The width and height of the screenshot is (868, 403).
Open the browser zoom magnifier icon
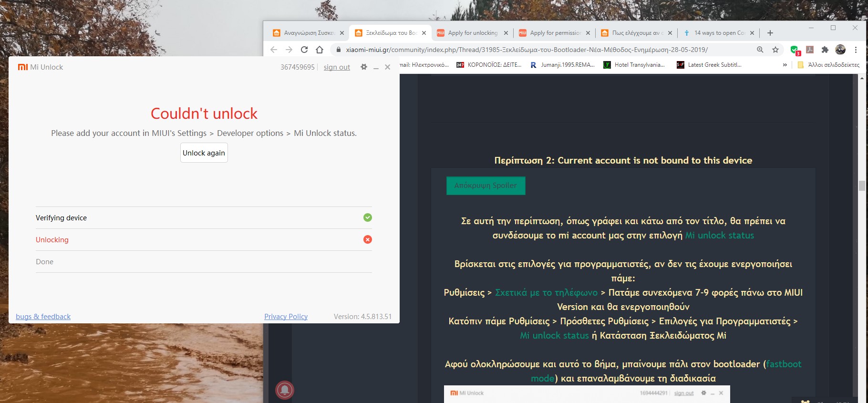point(760,50)
